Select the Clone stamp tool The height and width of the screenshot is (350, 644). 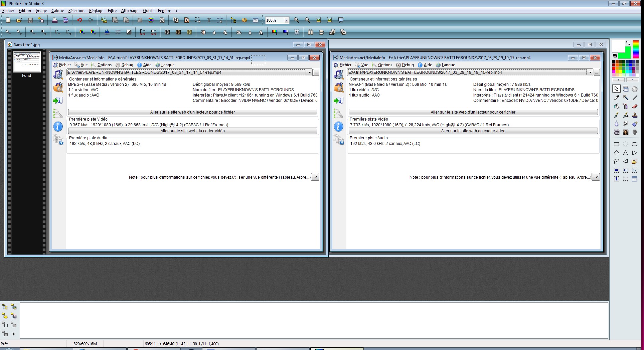tap(635, 115)
